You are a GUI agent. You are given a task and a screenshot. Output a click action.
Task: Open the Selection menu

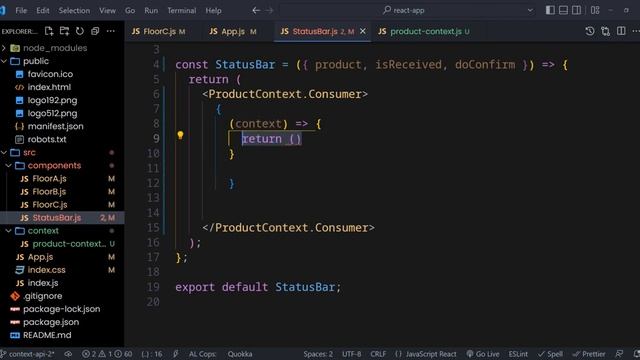pyautogui.click(x=74, y=11)
